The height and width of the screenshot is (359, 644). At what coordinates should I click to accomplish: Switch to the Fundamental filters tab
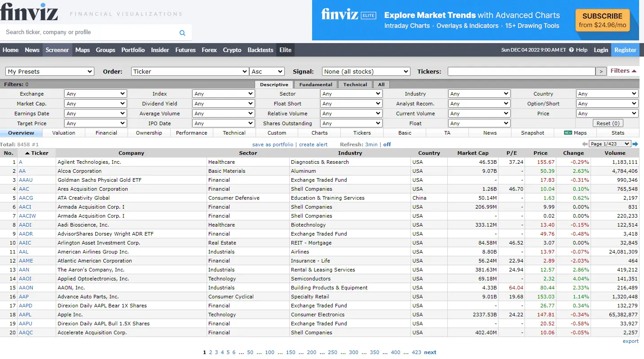tap(315, 84)
